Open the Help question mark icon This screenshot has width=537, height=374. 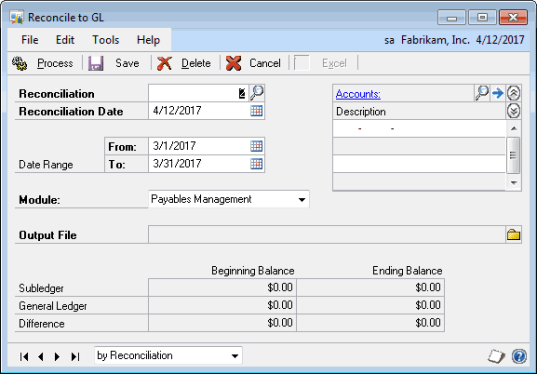click(x=519, y=356)
